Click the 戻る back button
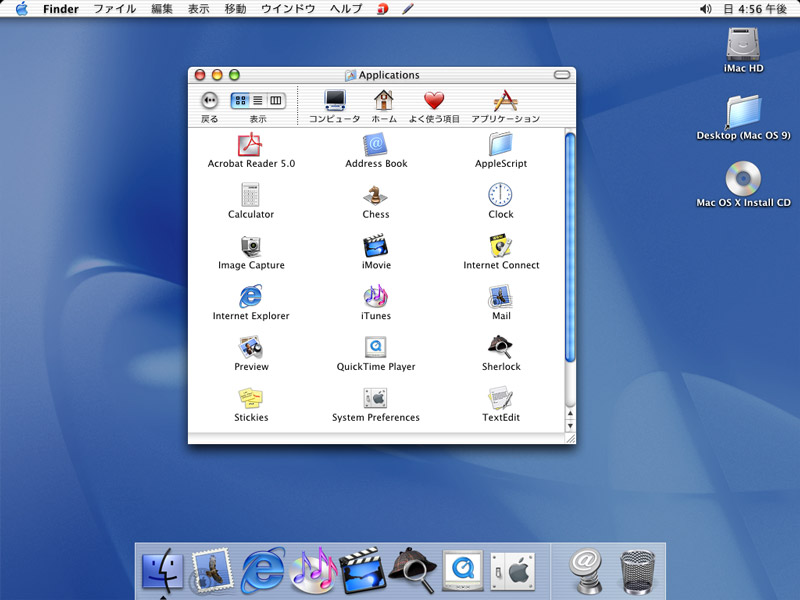Image resolution: width=800 pixels, height=600 pixels. click(210, 100)
